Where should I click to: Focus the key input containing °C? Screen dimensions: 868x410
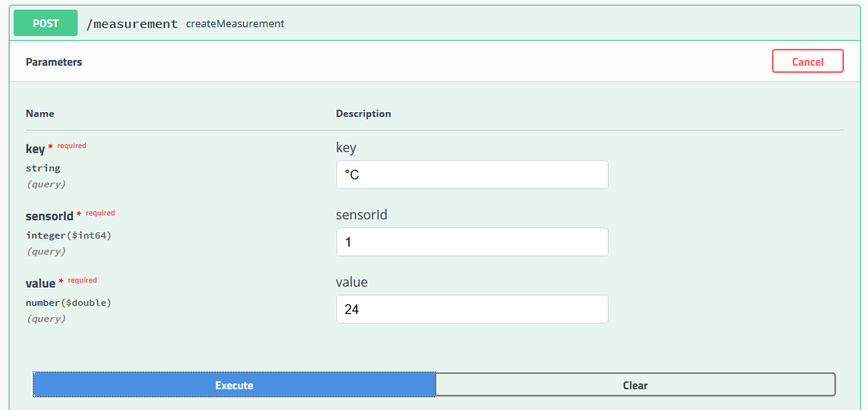click(472, 175)
